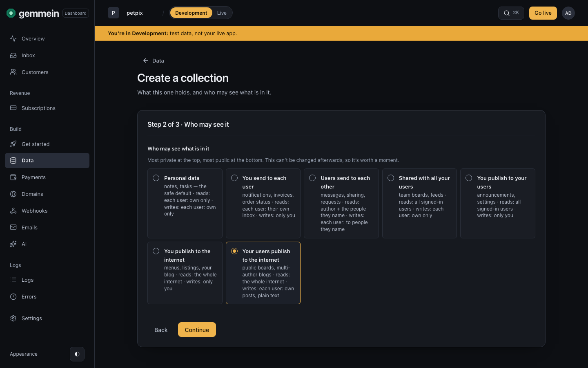588x368 pixels.
Task: Click the gemmein logo icon
Action: (11, 13)
